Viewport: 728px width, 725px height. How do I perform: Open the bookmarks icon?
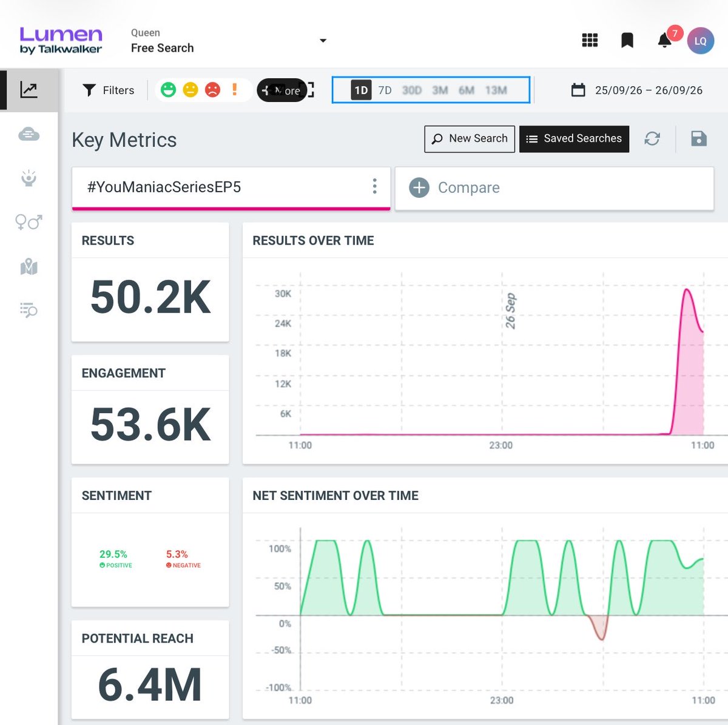tap(627, 41)
